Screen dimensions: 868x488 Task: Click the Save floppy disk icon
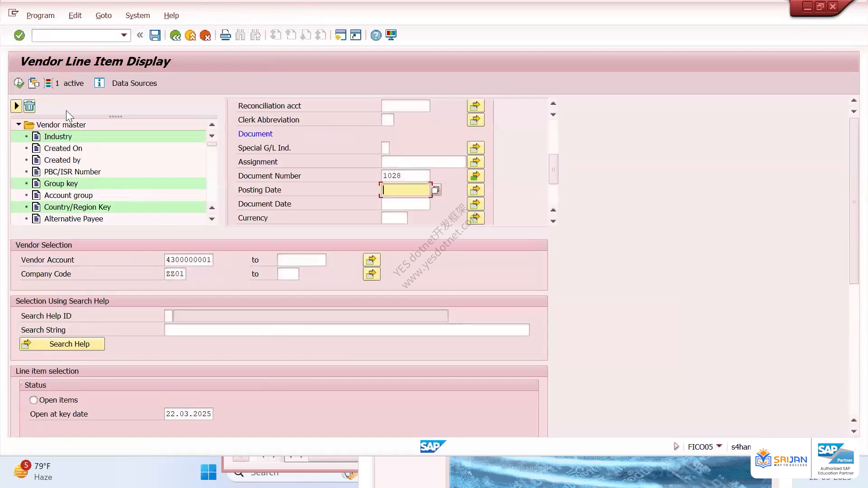(155, 35)
